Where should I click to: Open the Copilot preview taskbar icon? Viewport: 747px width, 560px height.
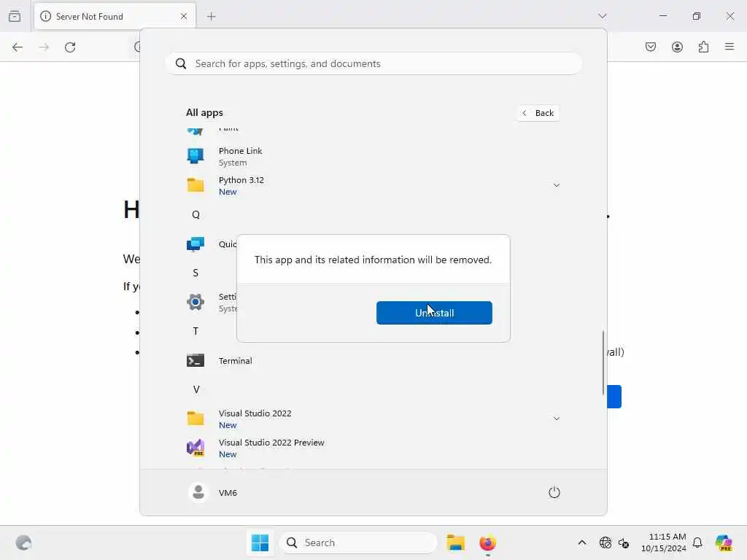pyautogui.click(x=724, y=542)
